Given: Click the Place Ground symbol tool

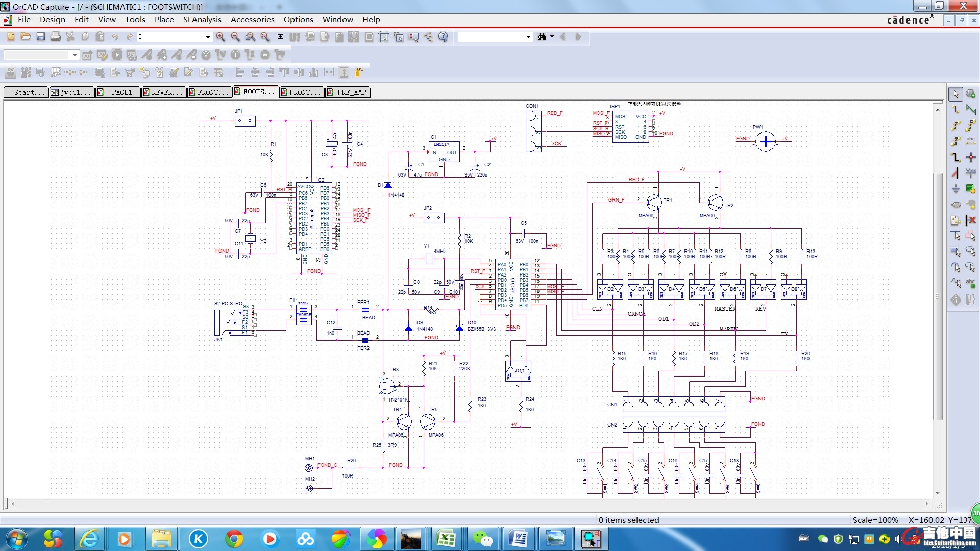Looking at the screenshot, I should (x=955, y=189).
